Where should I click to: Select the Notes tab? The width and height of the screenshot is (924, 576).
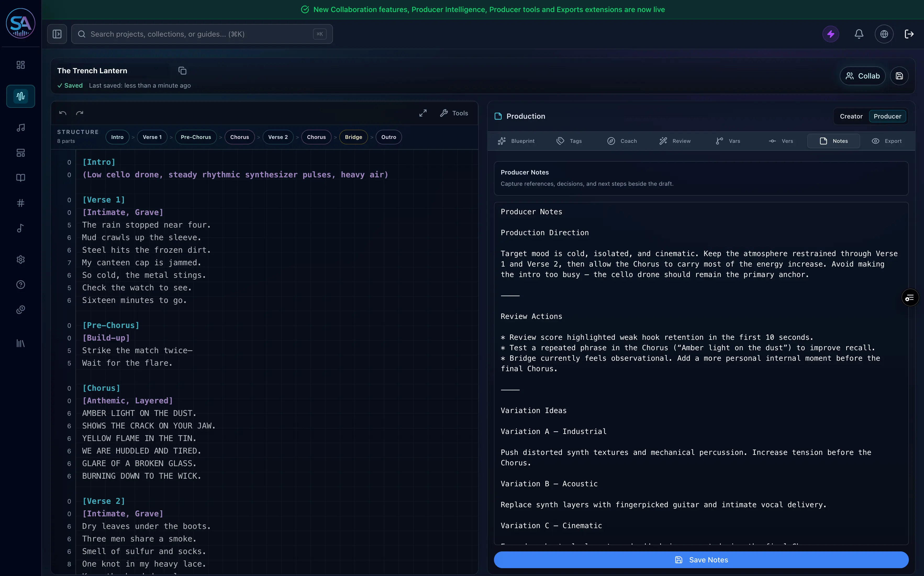coord(834,141)
